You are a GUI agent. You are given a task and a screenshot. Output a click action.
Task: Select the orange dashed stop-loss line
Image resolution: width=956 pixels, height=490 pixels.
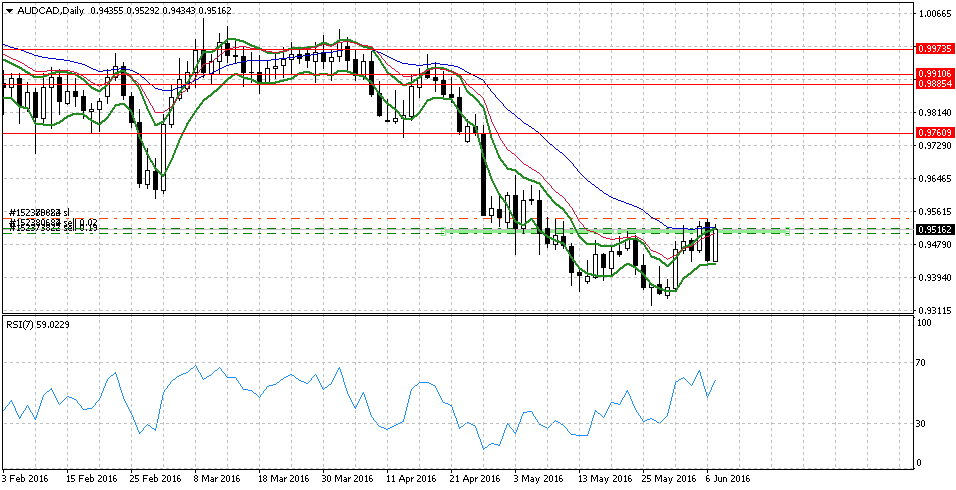(x=457, y=218)
